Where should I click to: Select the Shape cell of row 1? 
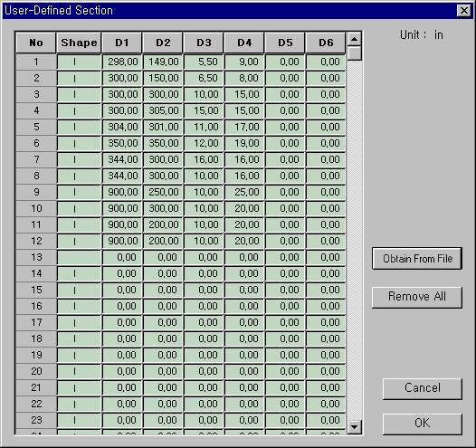(x=79, y=62)
